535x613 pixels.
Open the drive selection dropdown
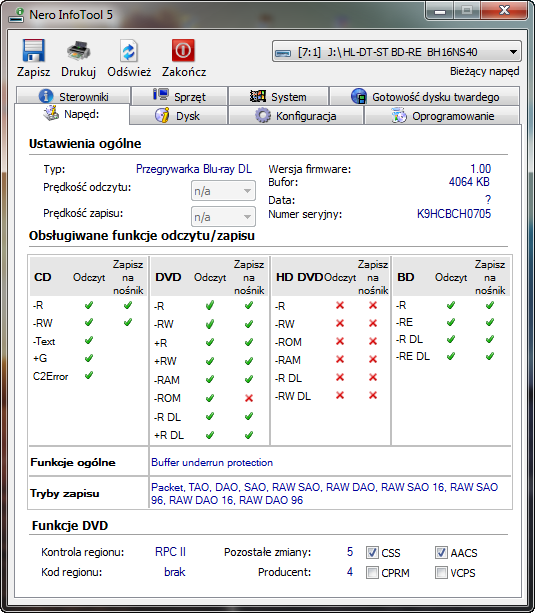397,52
